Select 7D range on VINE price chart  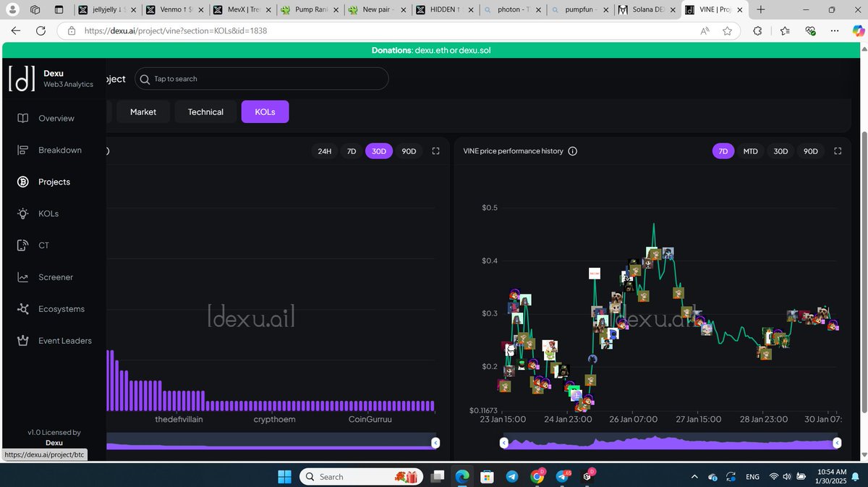tap(723, 151)
